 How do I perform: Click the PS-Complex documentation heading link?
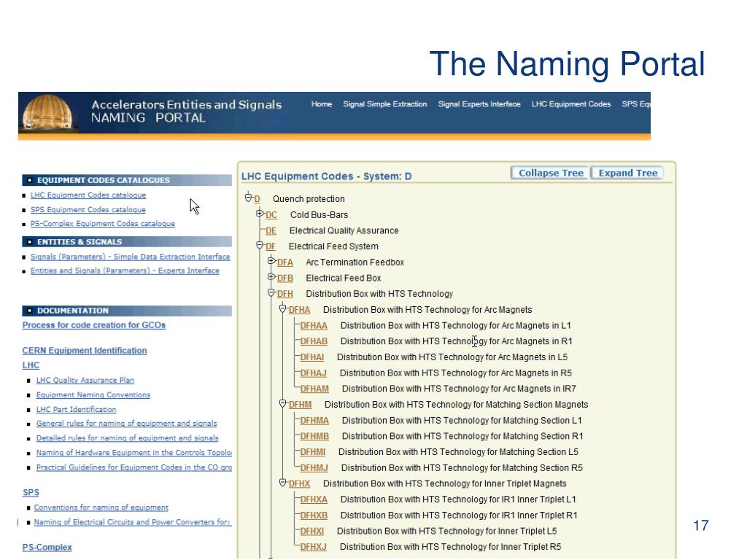tap(47, 547)
